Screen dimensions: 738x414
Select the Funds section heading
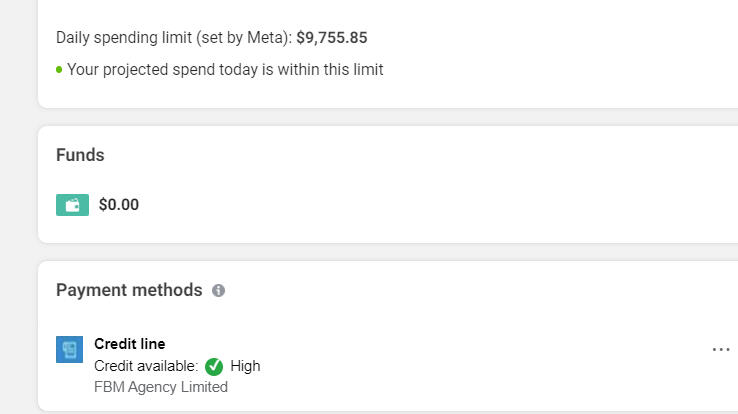tap(80, 155)
